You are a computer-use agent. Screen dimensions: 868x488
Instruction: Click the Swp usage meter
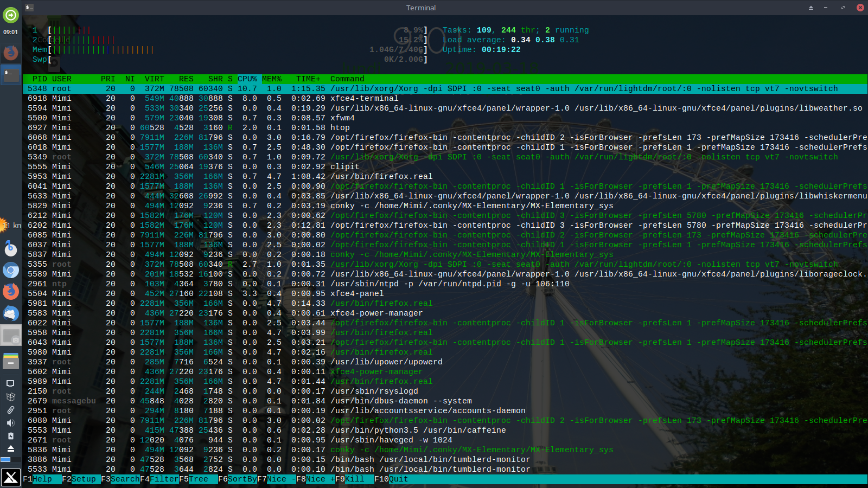(230, 60)
